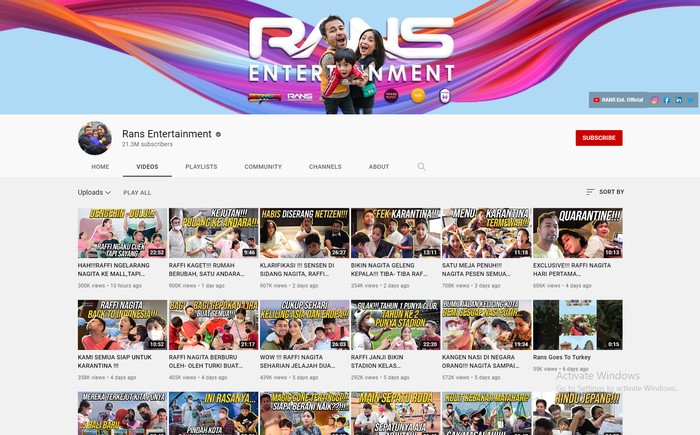The height and width of the screenshot is (435, 700).
Task: Open the Ini Rasanya Pindah Kota thumbnail
Action: (213, 414)
